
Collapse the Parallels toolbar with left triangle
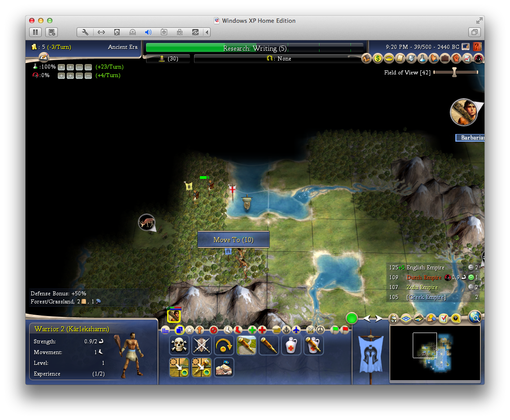pos(207,32)
